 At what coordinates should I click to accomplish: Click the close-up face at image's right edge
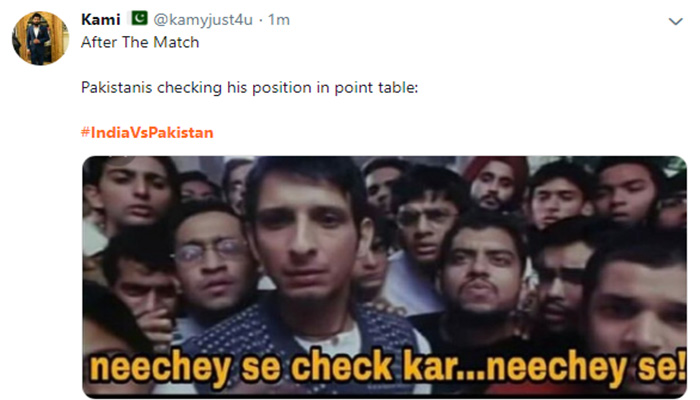(x=638, y=304)
